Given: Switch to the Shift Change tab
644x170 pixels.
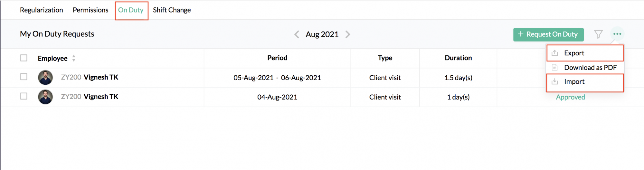Looking at the screenshot, I should 172,10.
